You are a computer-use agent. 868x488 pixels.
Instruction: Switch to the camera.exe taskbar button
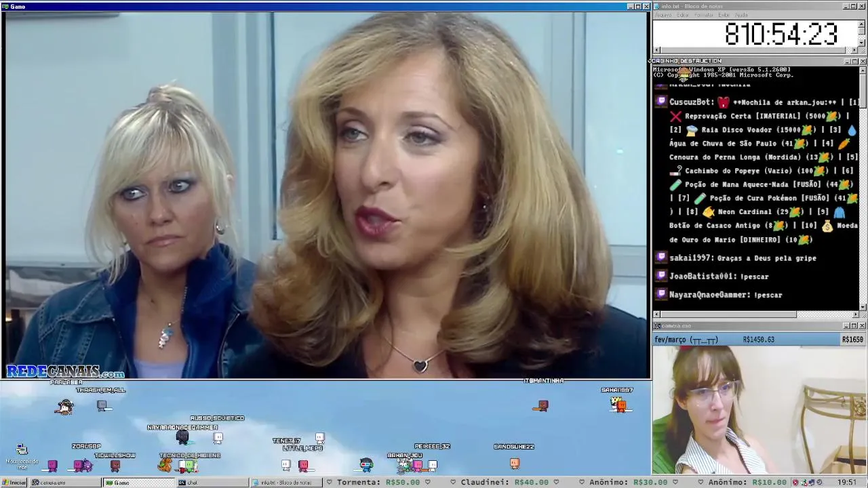pyautogui.click(x=66, y=483)
